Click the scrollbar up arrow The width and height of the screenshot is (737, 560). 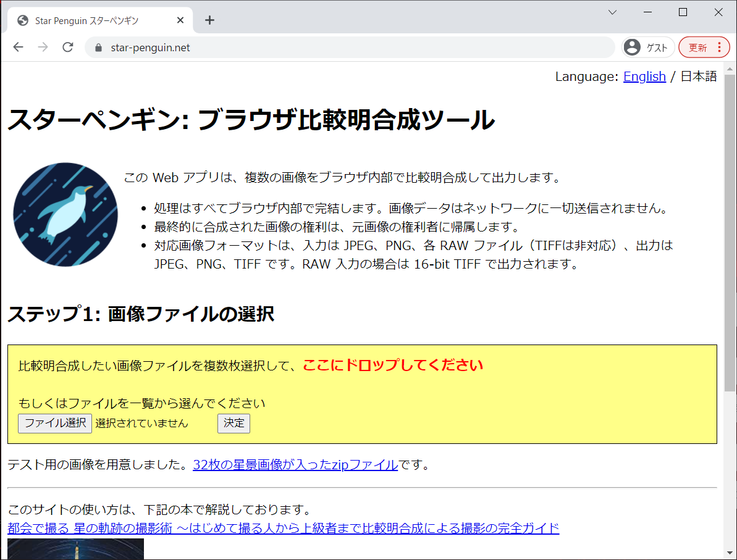pyautogui.click(x=730, y=69)
